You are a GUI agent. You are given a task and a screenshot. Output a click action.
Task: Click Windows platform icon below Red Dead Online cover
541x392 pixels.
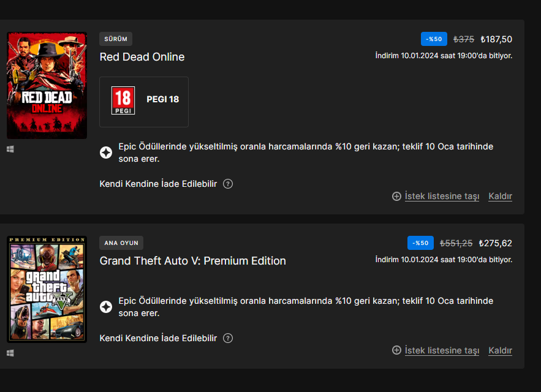[x=10, y=149]
